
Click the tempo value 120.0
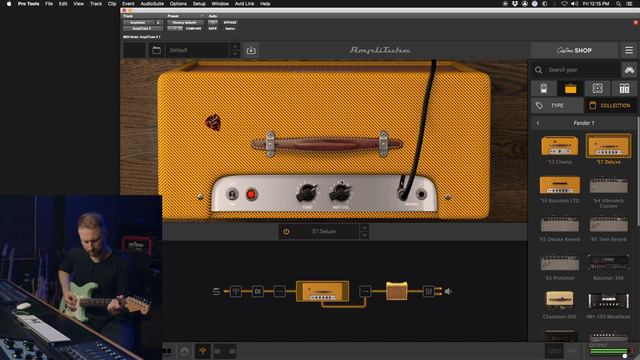554,351
